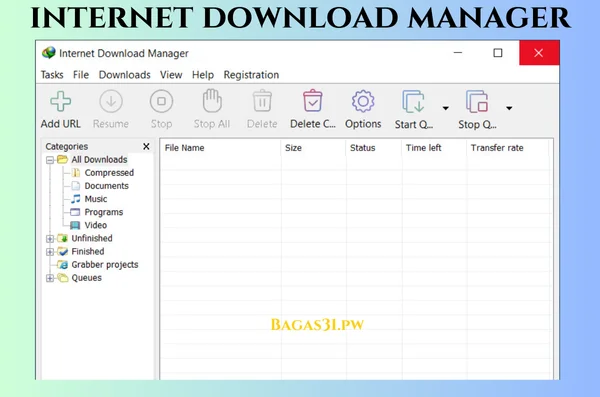Click the Stop toolbar icon
The width and height of the screenshot is (600, 397).
(x=161, y=101)
